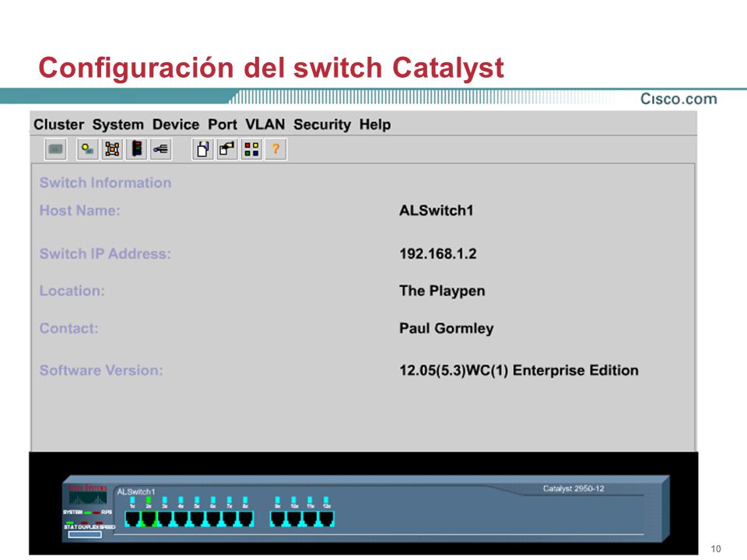Click the Software Version label
The height and width of the screenshot is (560, 747).
point(101,370)
